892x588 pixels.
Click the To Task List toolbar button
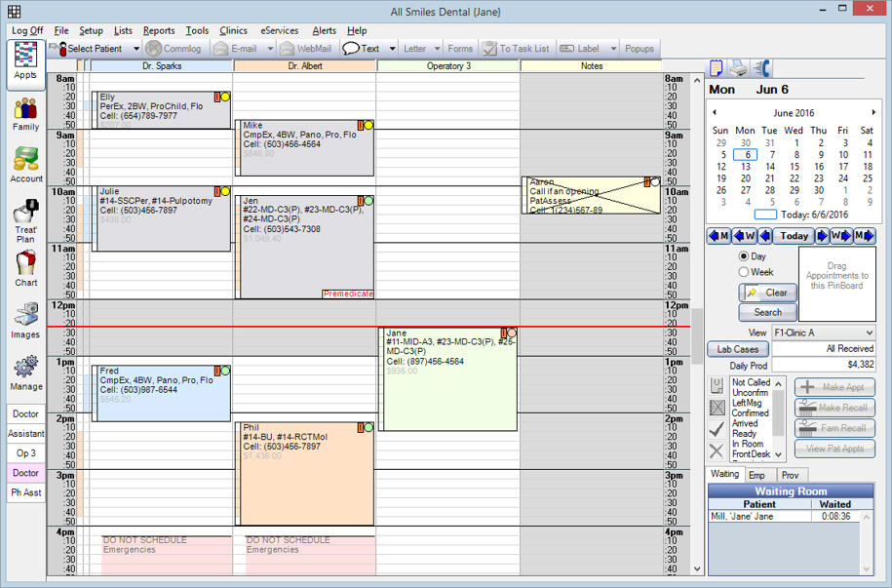click(516, 49)
